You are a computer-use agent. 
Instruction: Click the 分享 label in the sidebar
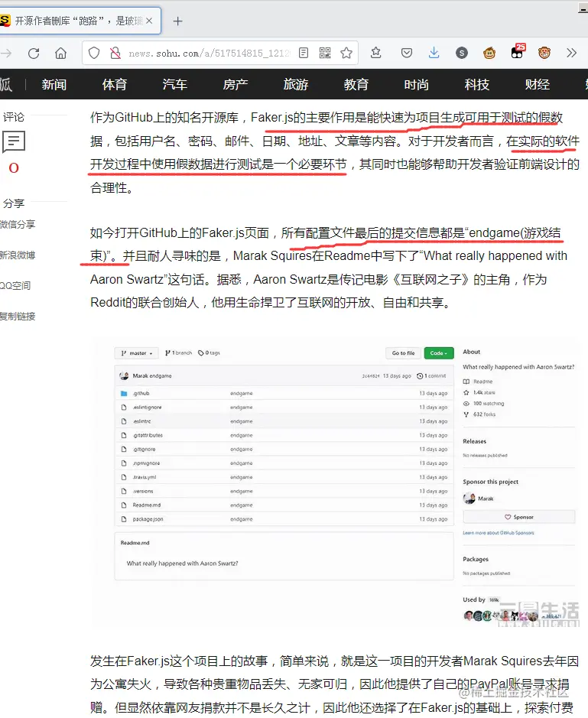[x=13, y=203]
